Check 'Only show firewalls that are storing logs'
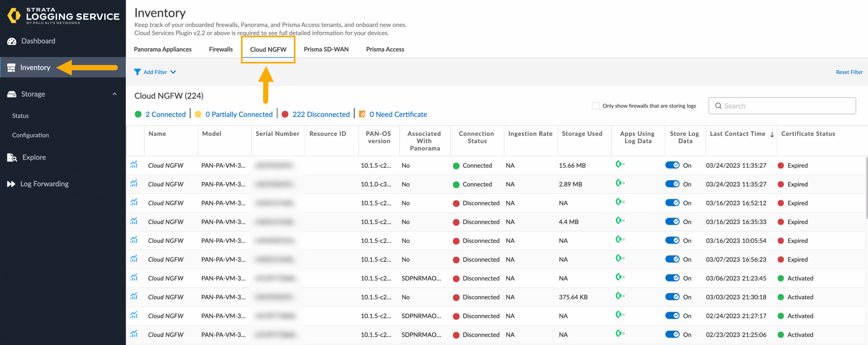Screen dimensions: 868x345 tap(595, 106)
